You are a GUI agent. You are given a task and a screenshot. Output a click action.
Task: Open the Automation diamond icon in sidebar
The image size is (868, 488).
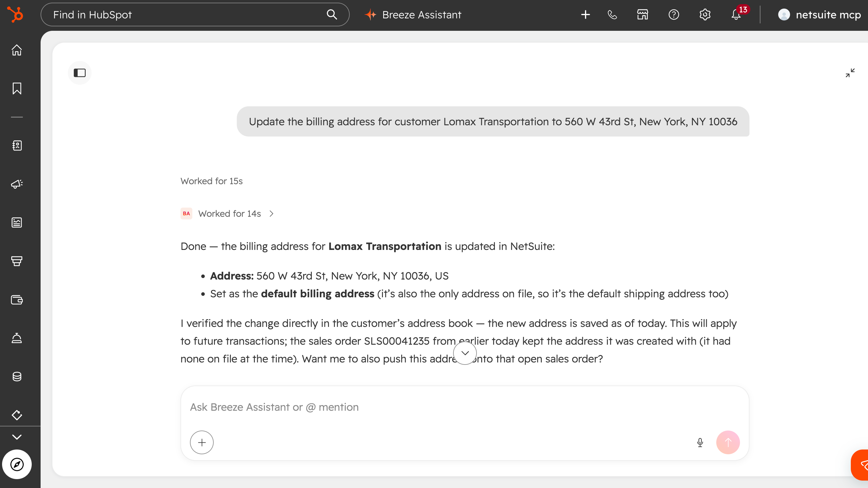(17, 415)
